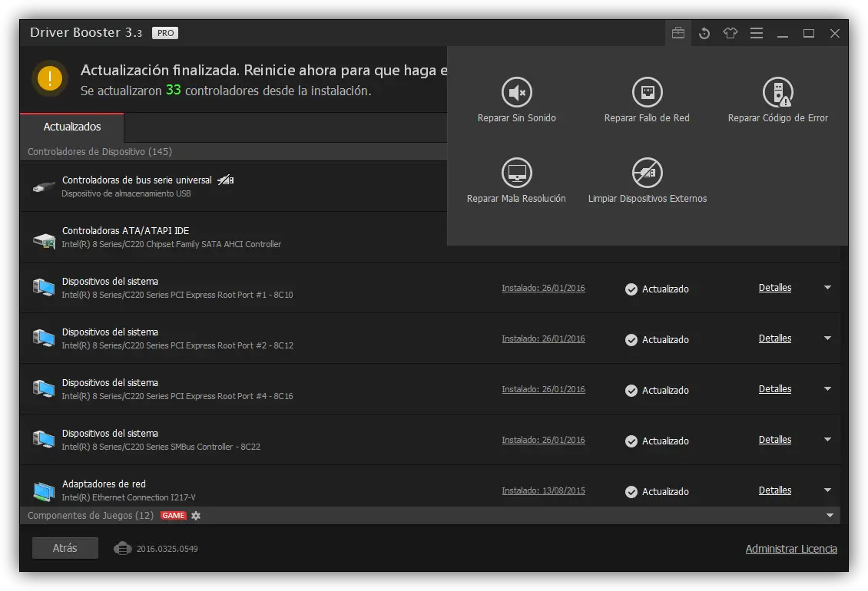This screenshot has width=868, height=591.
Task: Click the gear icon next to GAME badge
Action: click(x=196, y=516)
